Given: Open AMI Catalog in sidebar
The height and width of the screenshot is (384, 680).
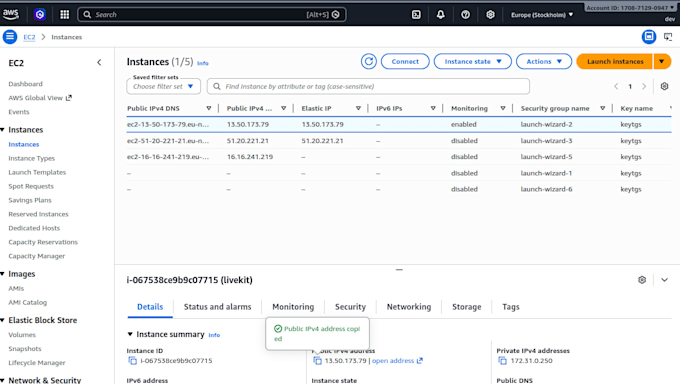Looking at the screenshot, I should pos(27,302).
